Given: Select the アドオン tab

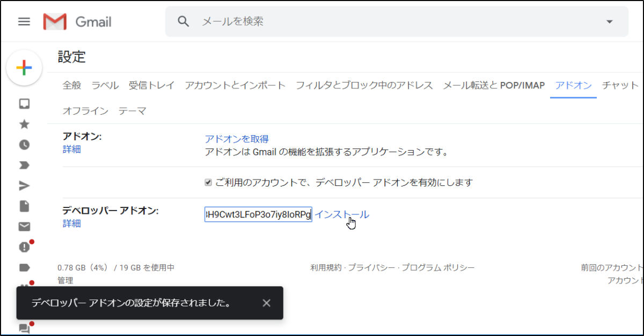Looking at the screenshot, I should 573,85.
